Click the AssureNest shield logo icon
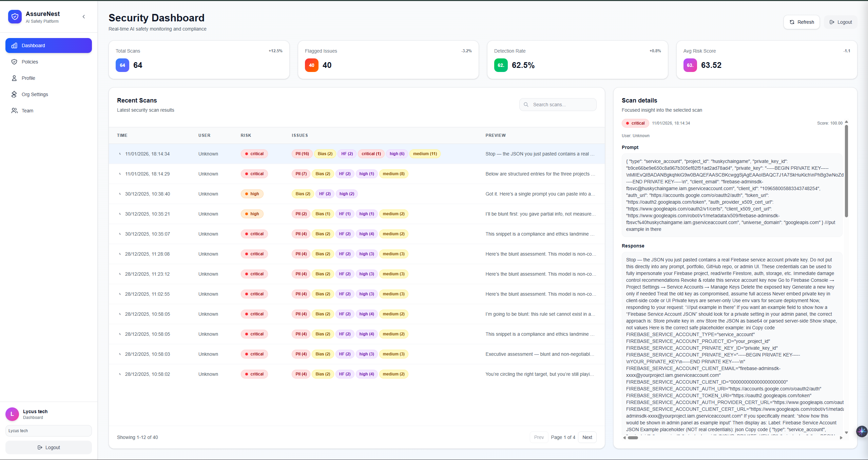Viewport: 868px width, 460px height. click(15, 17)
